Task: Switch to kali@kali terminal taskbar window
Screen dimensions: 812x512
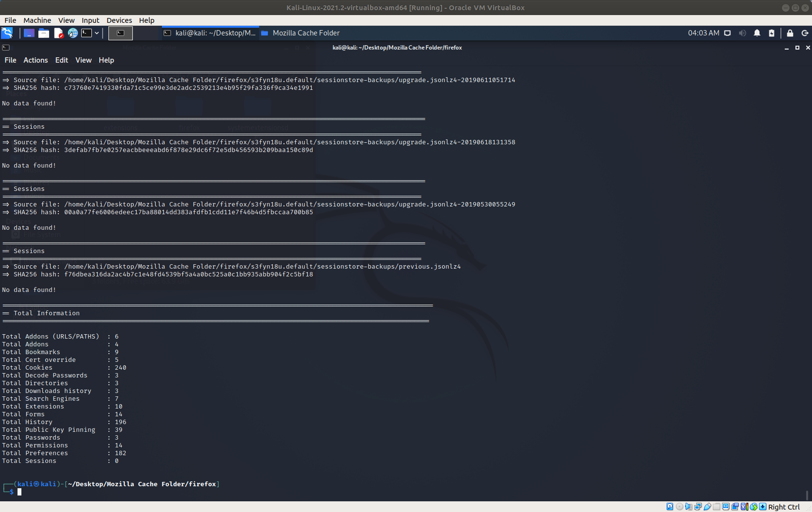Action: pos(210,33)
